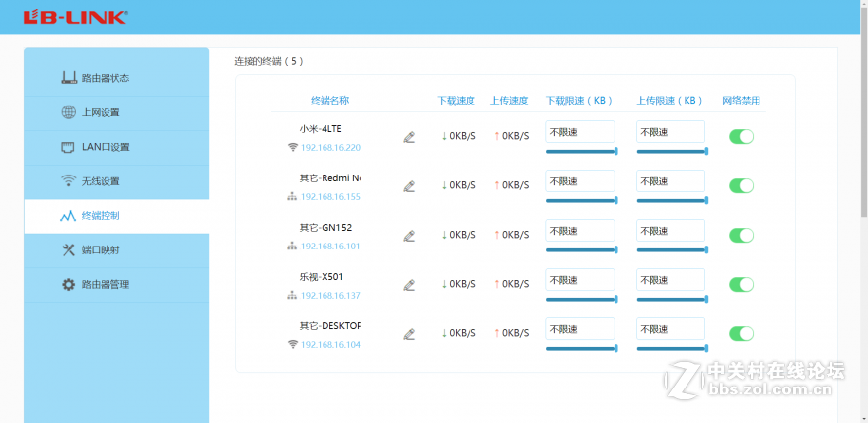This screenshot has width=868, height=423.
Task: Click the upload limit slider for 小米-4LTE
Action: tap(673, 151)
